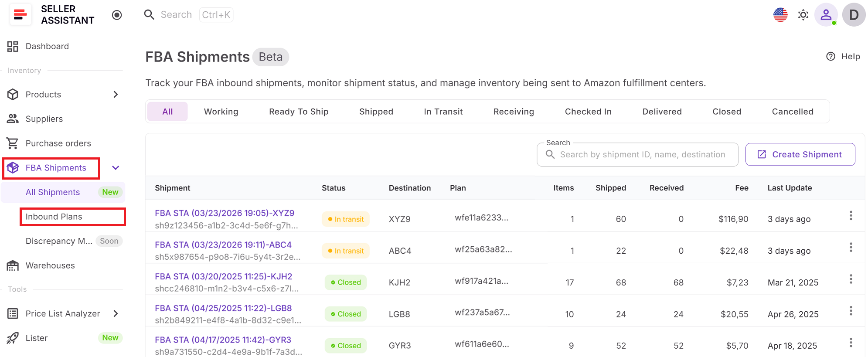Expand the Price List Analyzer chevron
The height and width of the screenshot is (357, 868).
click(116, 313)
